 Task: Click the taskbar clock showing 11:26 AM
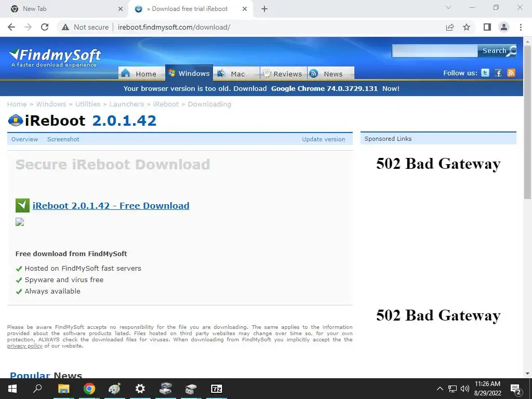coord(487,389)
